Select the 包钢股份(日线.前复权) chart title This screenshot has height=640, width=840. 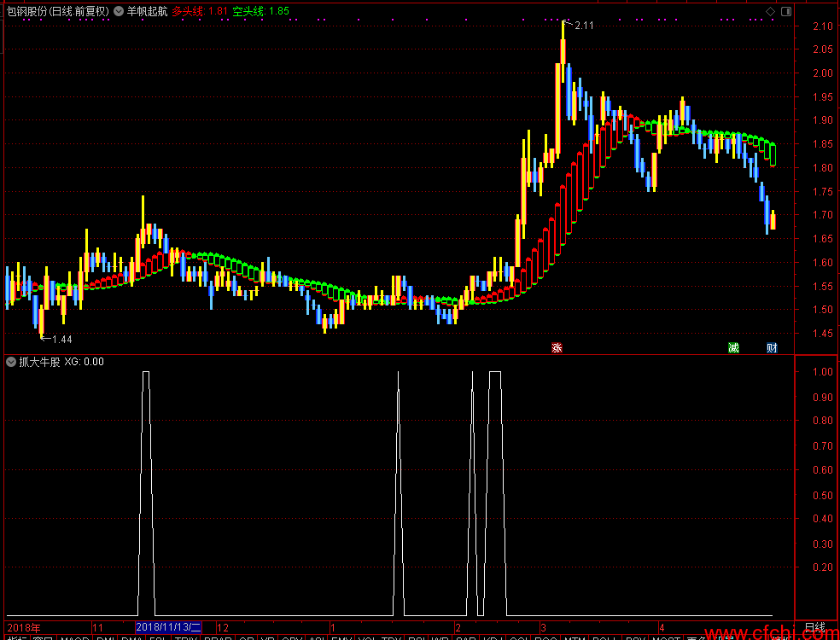pyautogui.click(x=57, y=11)
